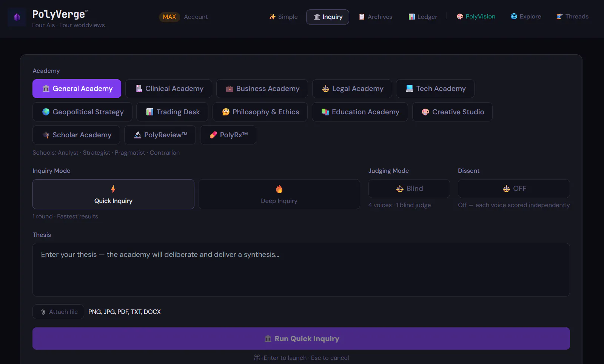Screen dimensions: 604x364
Task: Click the globe icon beside Explore
Action: pyautogui.click(x=514, y=16)
